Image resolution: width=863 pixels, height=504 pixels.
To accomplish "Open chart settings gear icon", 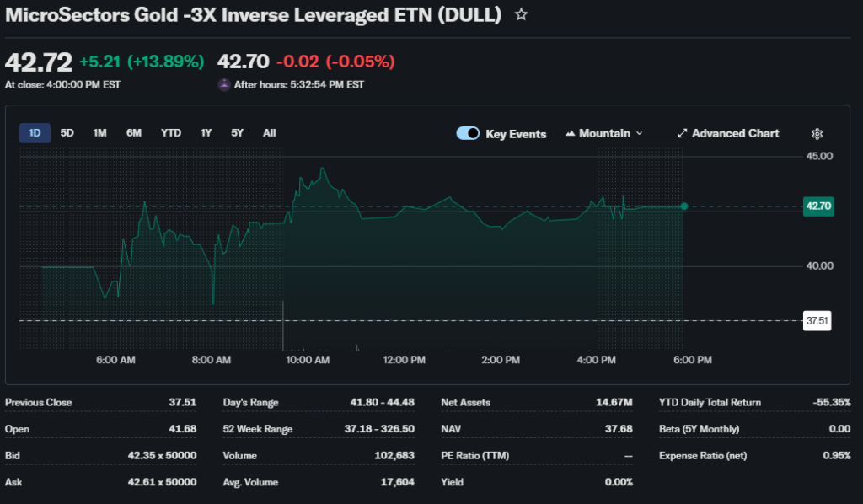I will tap(817, 134).
